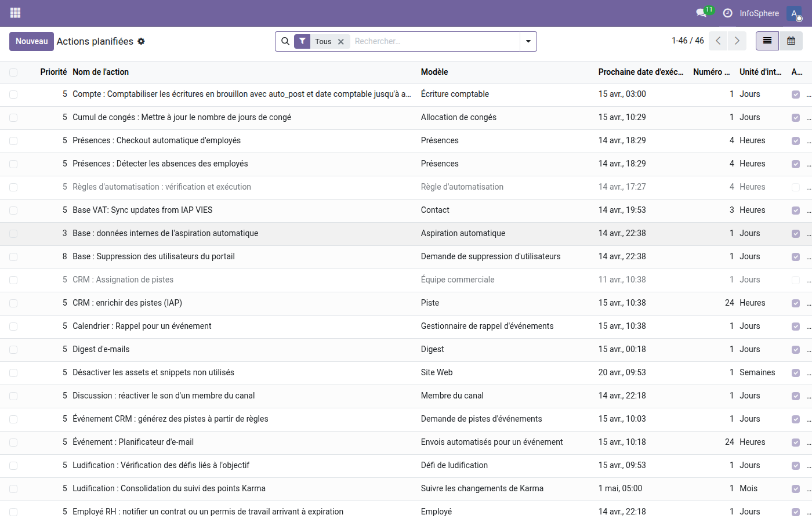Sort by the Modèle column header
The height and width of the screenshot is (522, 812).
point(434,71)
